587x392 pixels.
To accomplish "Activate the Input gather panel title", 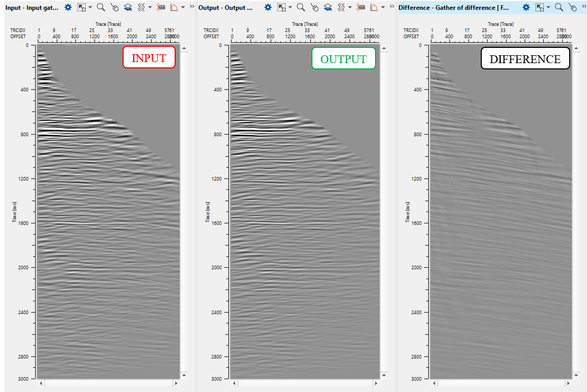I will 32,8.
